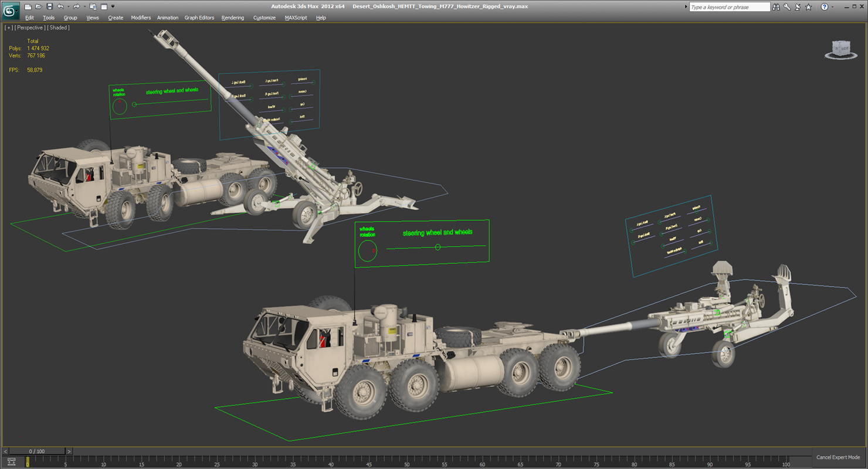The image size is (868, 469).
Task: Open the Tools menu
Action: [49, 18]
